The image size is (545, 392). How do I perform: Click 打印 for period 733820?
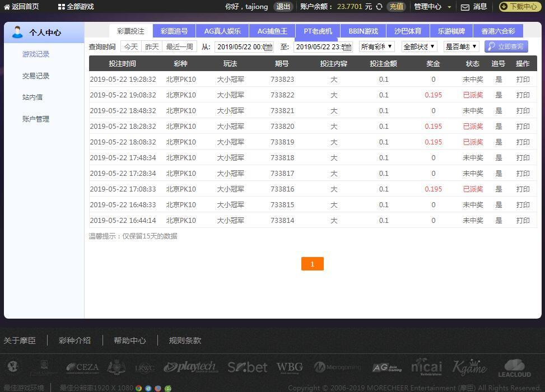[x=523, y=127]
